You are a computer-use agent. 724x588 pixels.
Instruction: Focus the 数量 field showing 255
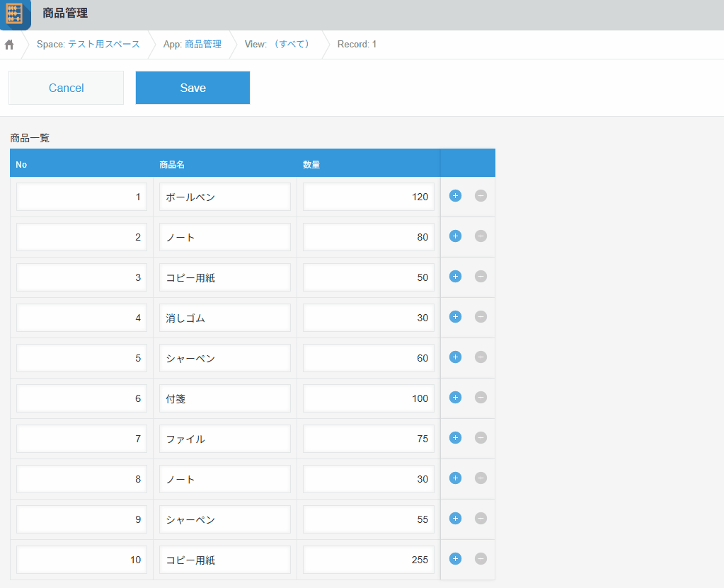(x=368, y=560)
